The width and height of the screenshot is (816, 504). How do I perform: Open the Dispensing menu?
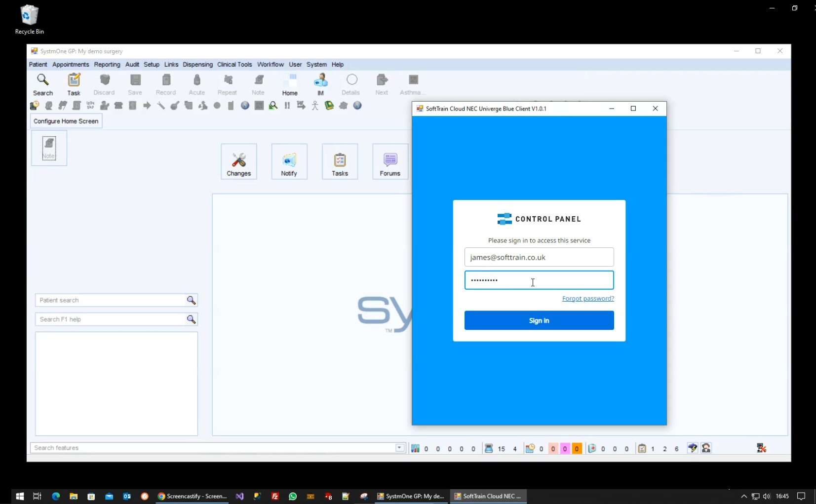coord(197,65)
